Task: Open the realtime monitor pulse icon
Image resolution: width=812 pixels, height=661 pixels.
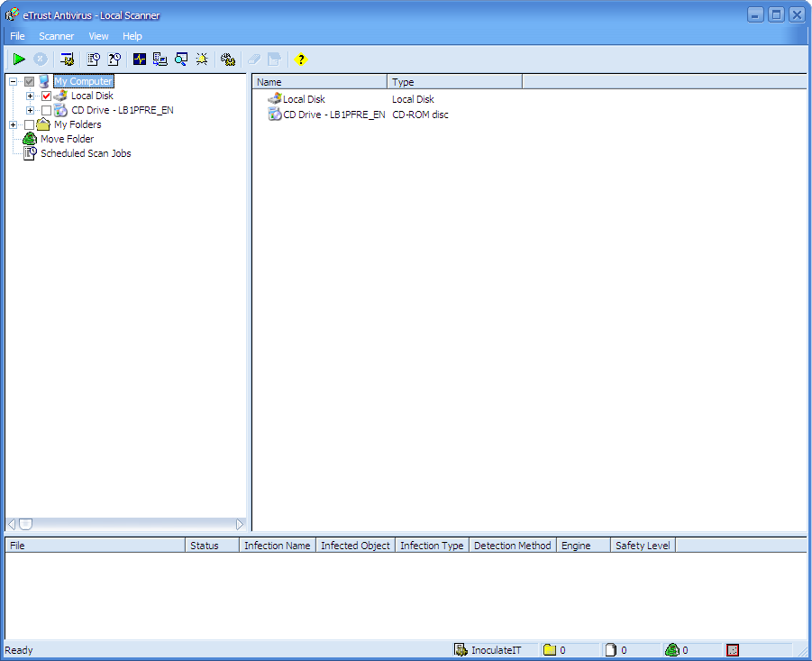Action: click(140, 60)
